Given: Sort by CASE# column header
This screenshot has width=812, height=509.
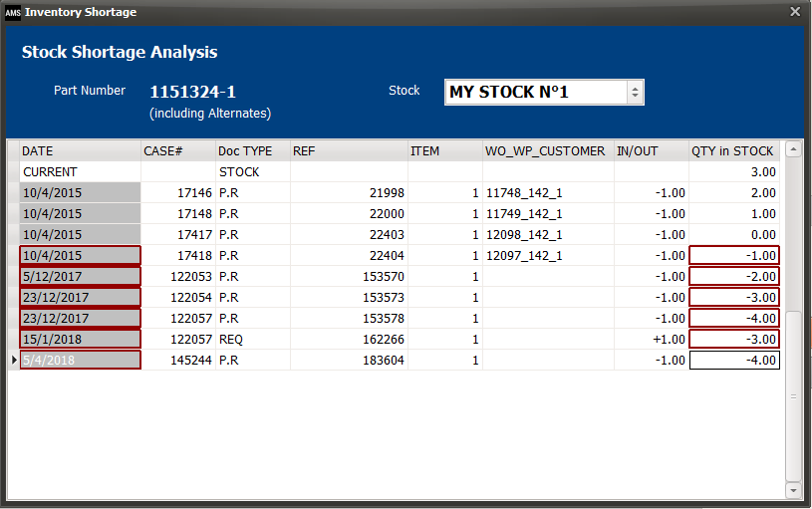Looking at the screenshot, I should pyautogui.click(x=178, y=150).
